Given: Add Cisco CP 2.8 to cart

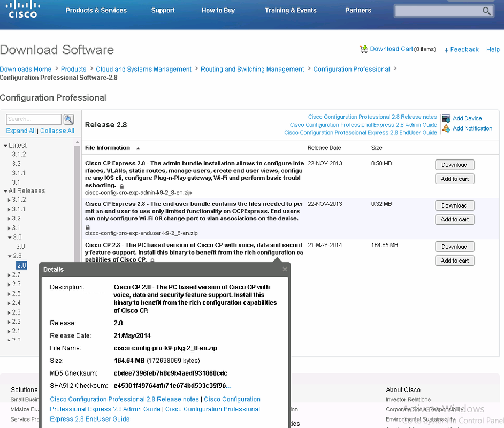Looking at the screenshot, I should 454,261.
